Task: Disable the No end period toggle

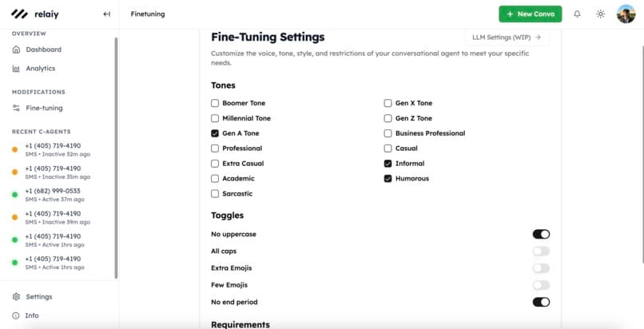Action: [541, 302]
